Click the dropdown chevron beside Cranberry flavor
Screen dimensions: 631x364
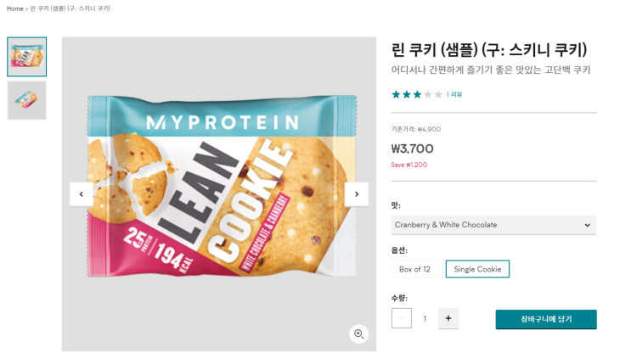click(587, 225)
